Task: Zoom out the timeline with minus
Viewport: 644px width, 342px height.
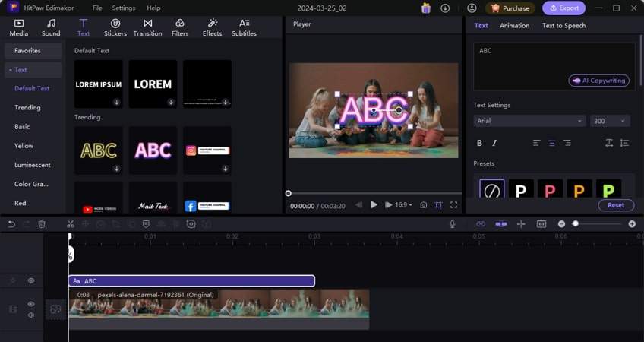Action: pyautogui.click(x=561, y=224)
